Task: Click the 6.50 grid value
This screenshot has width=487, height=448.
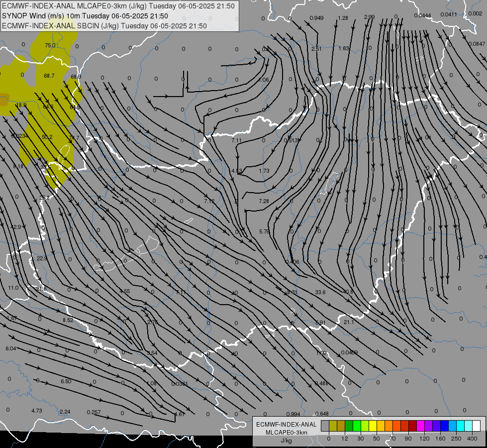Action: coord(66,381)
